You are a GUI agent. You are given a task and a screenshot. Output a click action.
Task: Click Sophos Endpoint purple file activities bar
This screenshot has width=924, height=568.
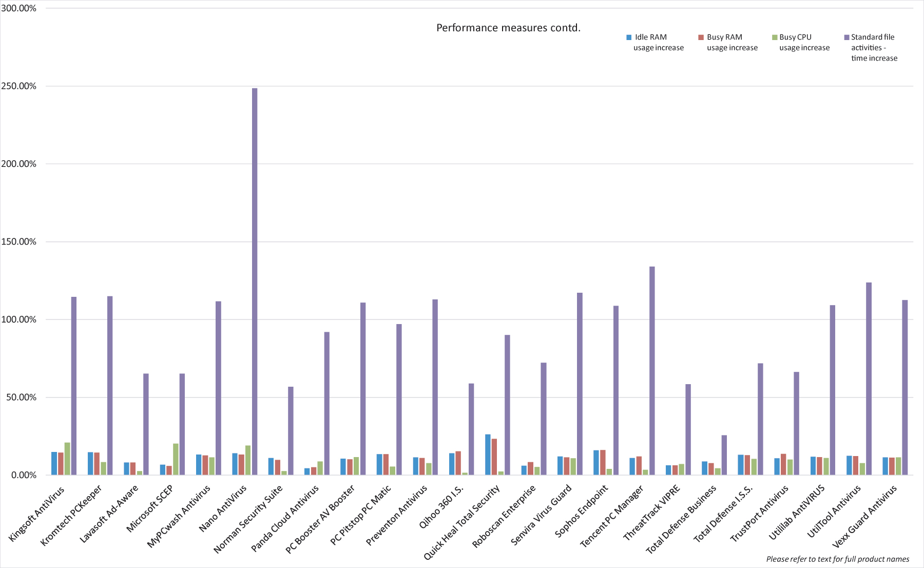[616, 390]
